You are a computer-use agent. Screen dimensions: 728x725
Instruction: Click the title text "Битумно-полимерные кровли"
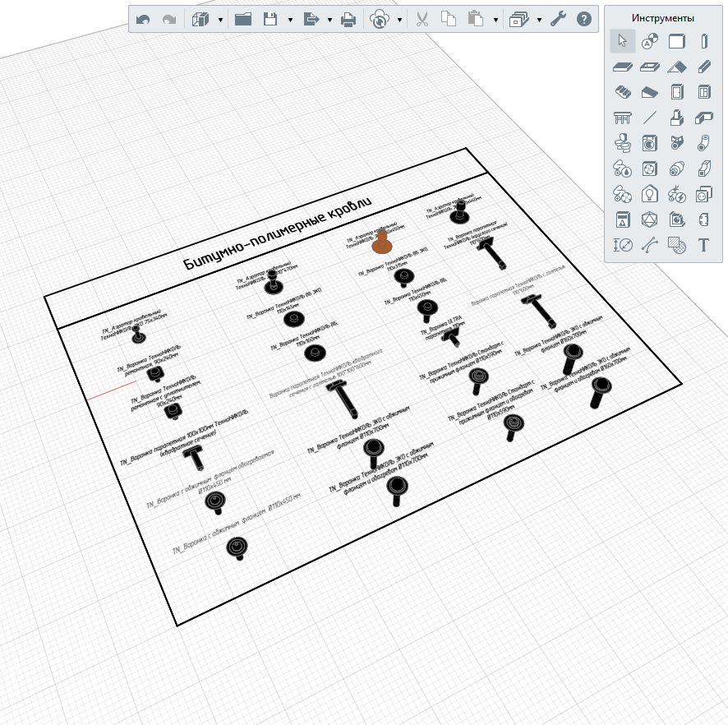[x=277, y=233]
